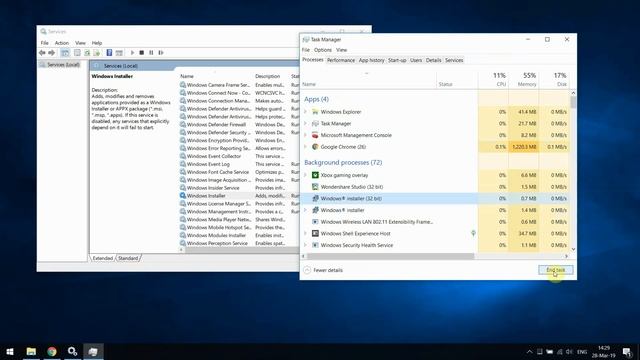The height and width of the screenshot is (360, 640).
Task: Open View menu in Services window
Action: tap(80, 43)
